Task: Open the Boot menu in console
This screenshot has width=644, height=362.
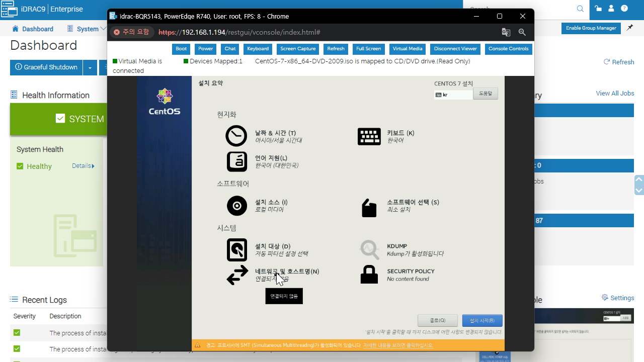Action: [181, 49]
